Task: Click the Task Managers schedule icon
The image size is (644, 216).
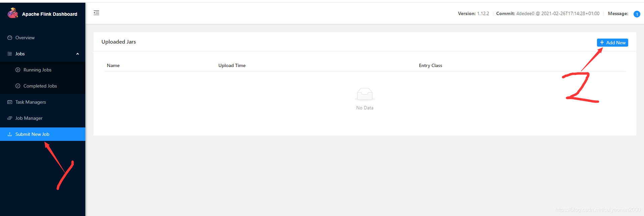Action: tap(10, 102)
